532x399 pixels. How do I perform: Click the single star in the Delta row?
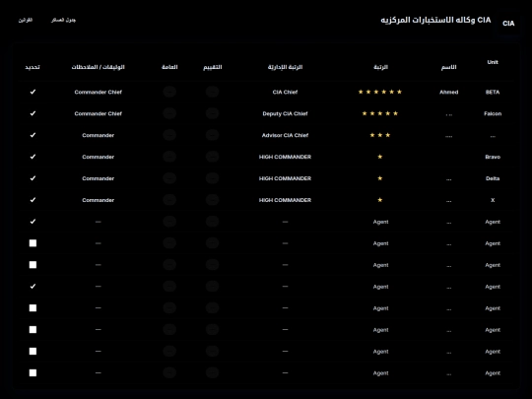click(380, 178)
